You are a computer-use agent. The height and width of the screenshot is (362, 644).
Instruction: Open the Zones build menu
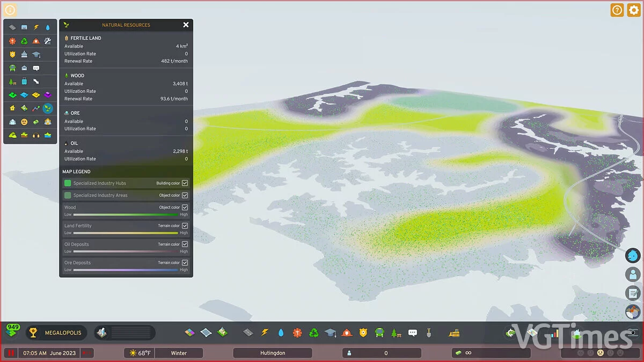[x=189, y=333]
